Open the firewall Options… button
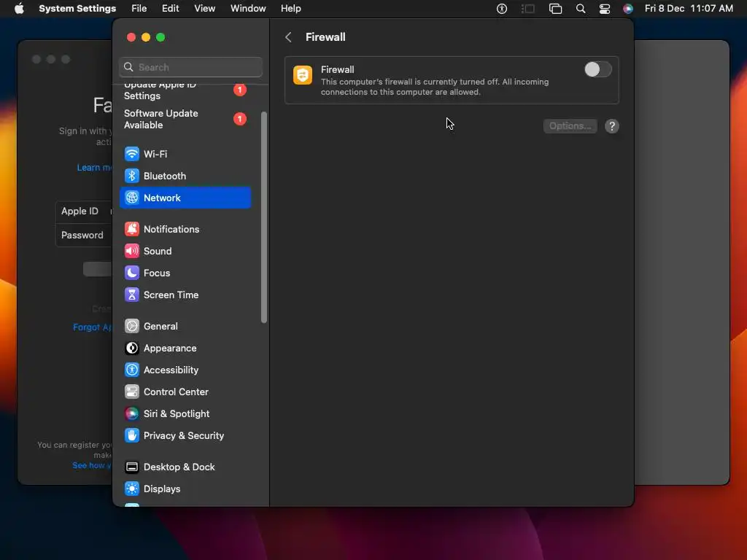The height and width of the screenshot is (560, 747). [x=570, y=126]
